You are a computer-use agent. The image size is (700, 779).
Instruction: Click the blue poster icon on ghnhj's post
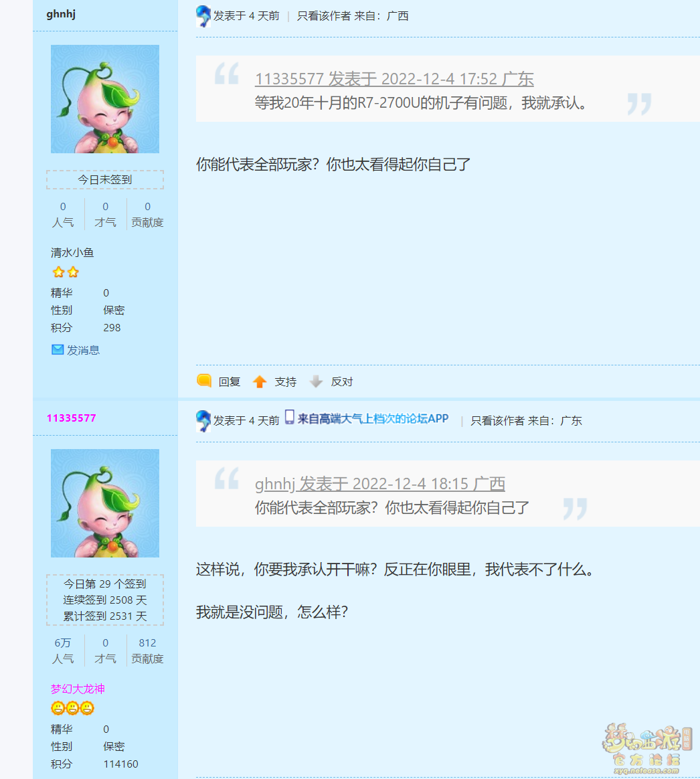coord(203,16)
